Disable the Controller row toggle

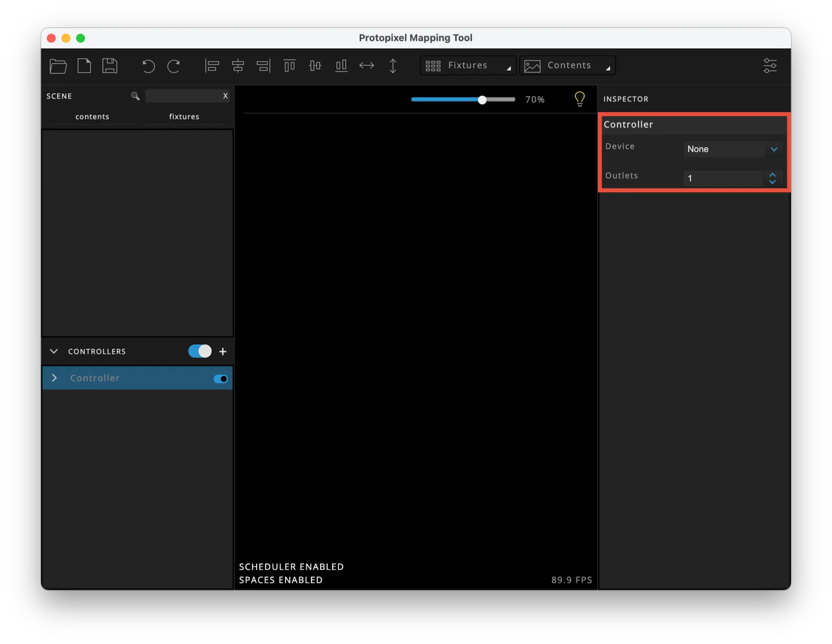221,379
